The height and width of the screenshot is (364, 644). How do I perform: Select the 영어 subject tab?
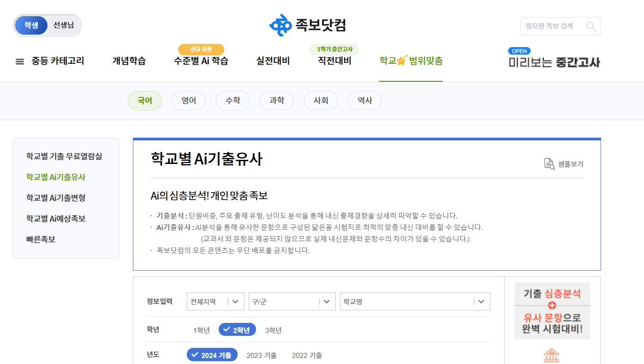[189, 101]
